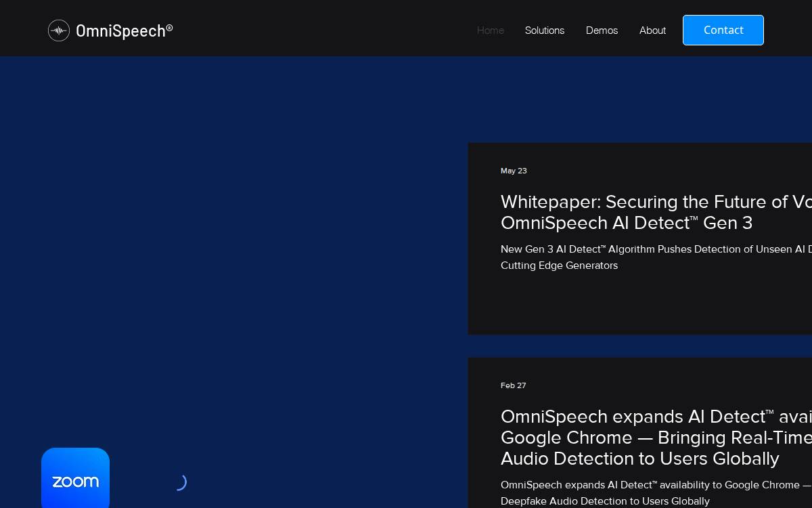This screenshot has height=508, width=812.
Task: Click the 'New Gen 3 AI Detect Algorithm' summary
Action: (656, 257)
